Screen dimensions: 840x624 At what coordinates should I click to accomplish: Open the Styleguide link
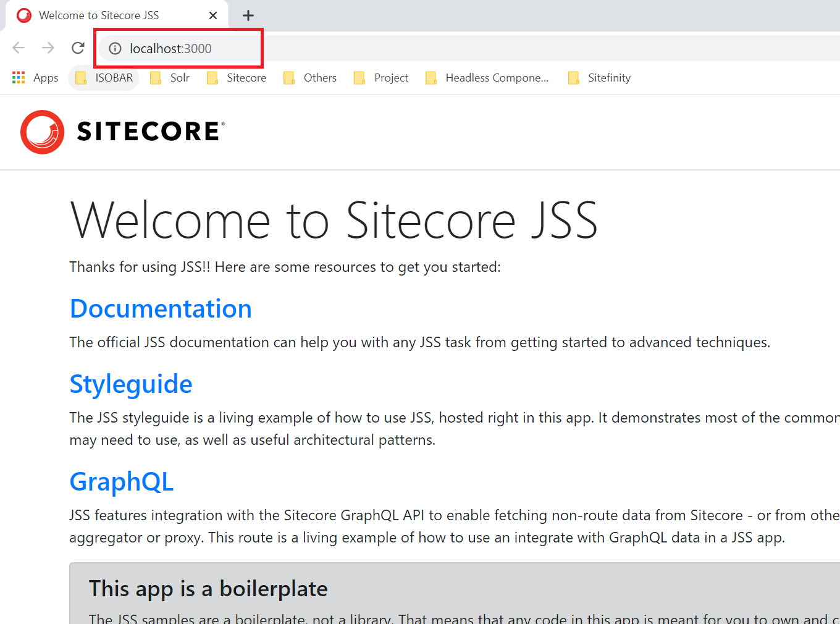point(131,384)
